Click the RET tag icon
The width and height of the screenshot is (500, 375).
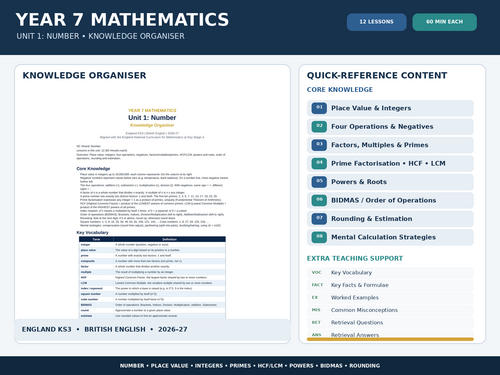316,322
